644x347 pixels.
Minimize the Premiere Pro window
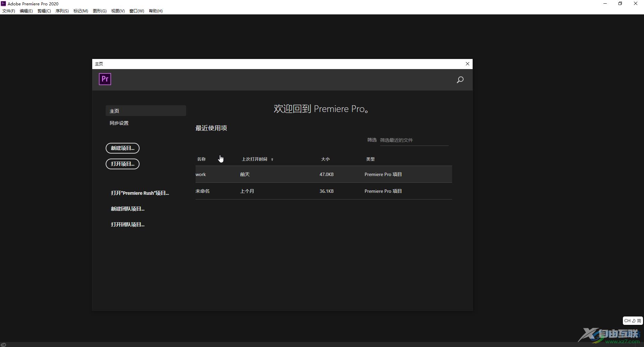[x=605, y=4]
